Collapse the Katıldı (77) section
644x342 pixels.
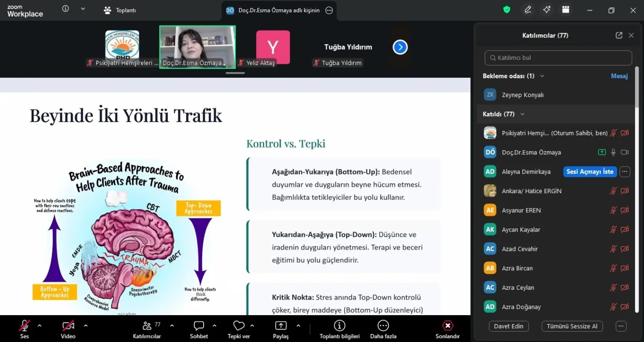522,114
